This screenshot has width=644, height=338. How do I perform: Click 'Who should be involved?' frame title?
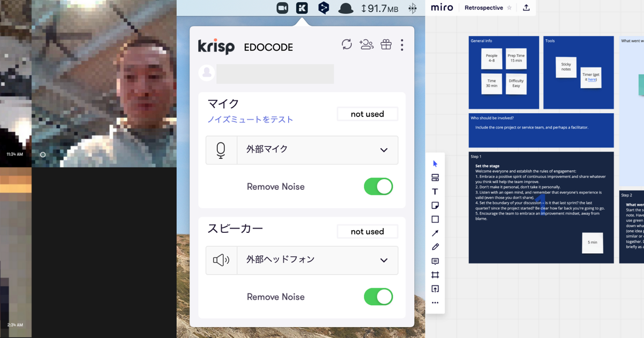point(492,118)
